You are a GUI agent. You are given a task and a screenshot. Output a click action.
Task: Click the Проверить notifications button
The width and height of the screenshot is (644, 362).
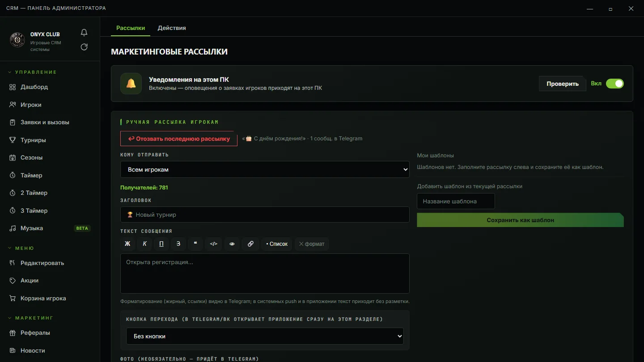click(x=563, y=84)
